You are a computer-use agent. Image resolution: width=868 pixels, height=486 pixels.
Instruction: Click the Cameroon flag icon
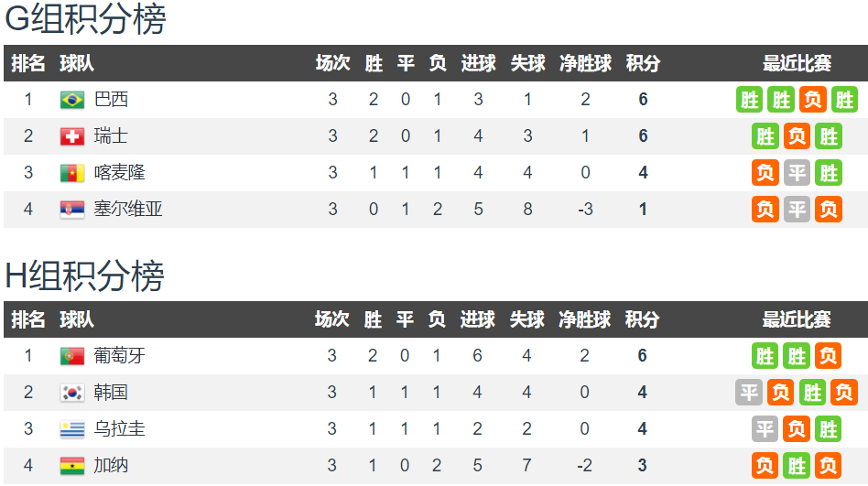(72, 173)
